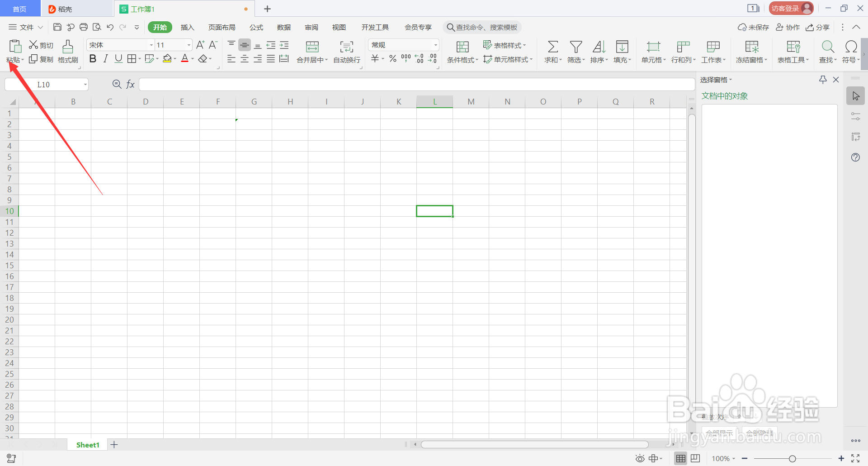This screenshot has height=466, width=868.
Task: Click the Find (查找) magnifier icon
Action: (x=828, y=47)
